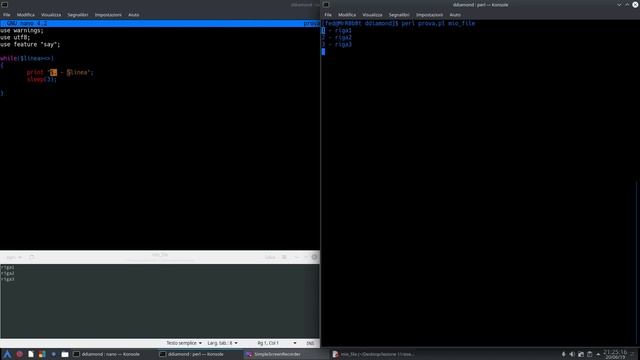Image resolution: width=640 pixels, height=360 pixels.
Task: Click the perl prova.pl mio_file command line
Action: point(438,24)
